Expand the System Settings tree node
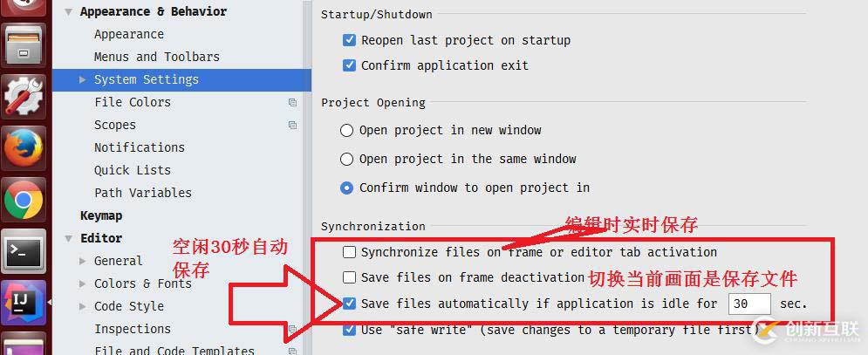This screenshot has height=355, width=868. pyautogui.click(x=83, y=79)
